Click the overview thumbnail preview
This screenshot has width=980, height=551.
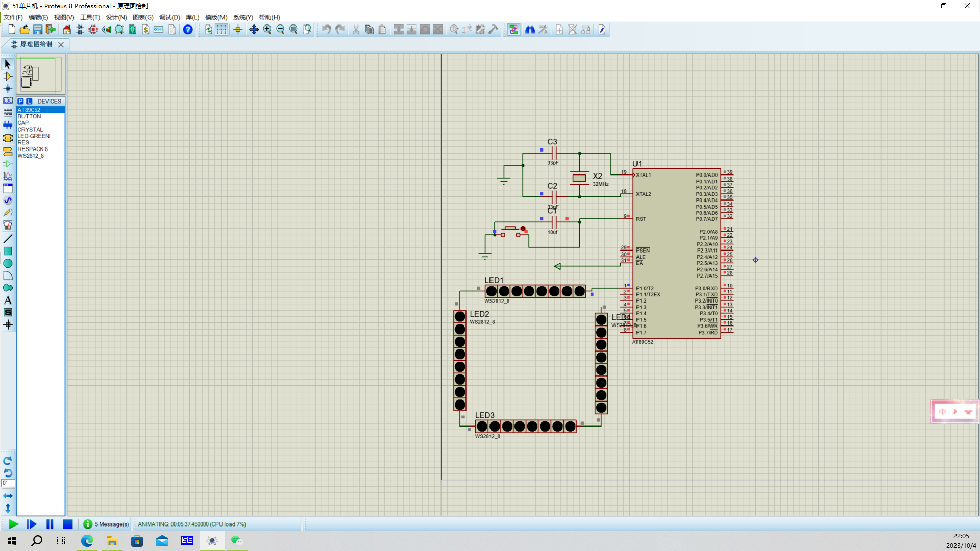41,74
